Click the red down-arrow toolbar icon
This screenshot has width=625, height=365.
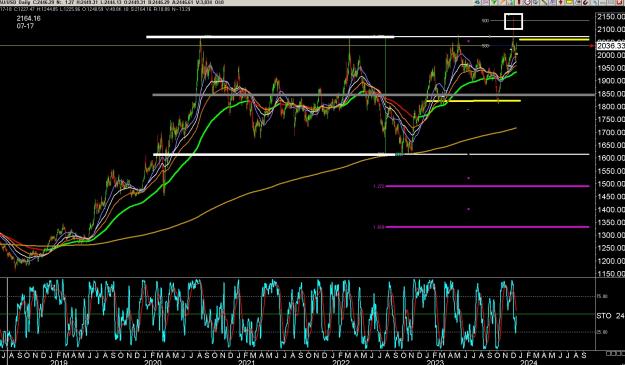(x=561, y=2)
